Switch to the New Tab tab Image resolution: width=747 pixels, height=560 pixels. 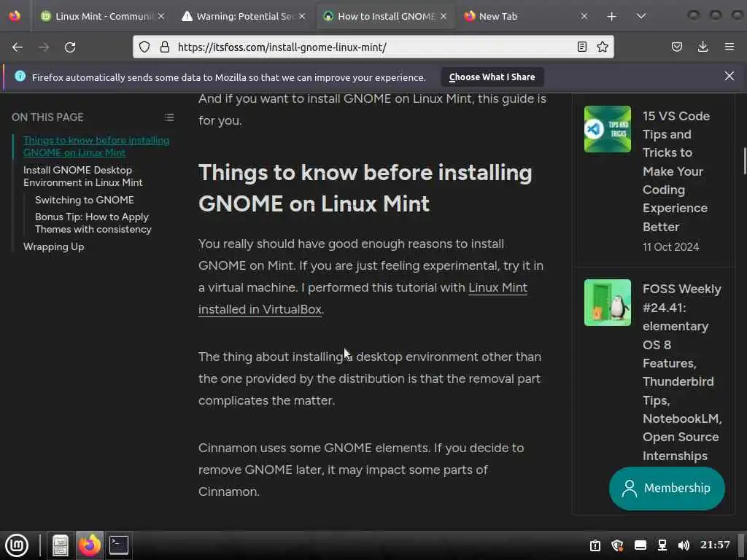[526, 16]
